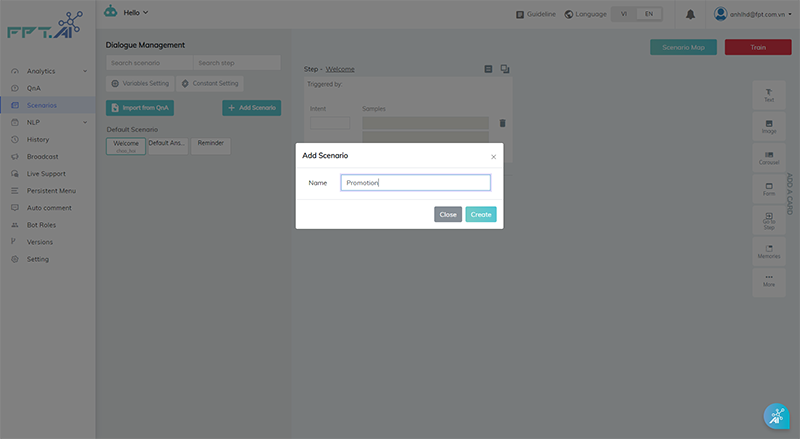
Task: Add a Form card
Action: 769,189
